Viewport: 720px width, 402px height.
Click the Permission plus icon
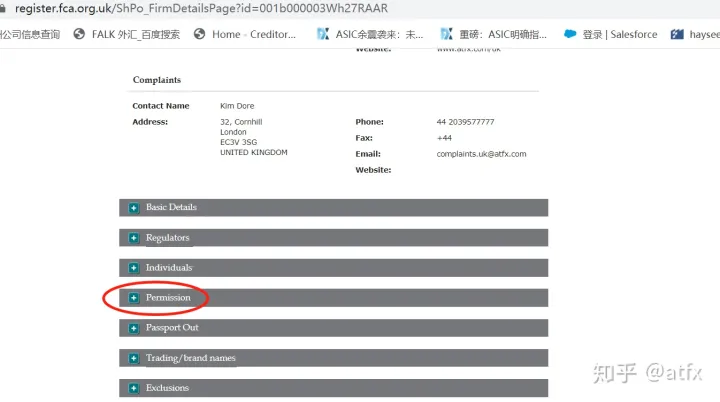tap(133, 298)
